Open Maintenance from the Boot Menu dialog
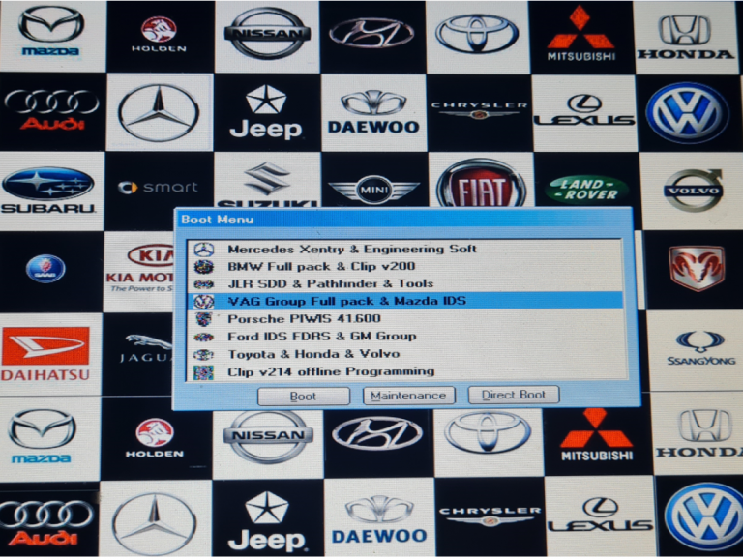743x560 pixels. tap(408, 396)
